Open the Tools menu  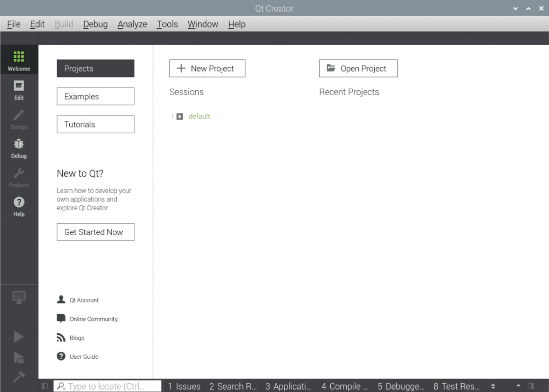pyautogui.click(x=167, y=24)
